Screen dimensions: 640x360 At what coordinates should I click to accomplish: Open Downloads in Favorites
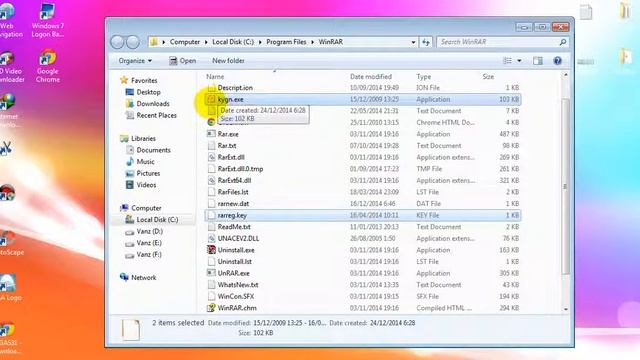click(147, 104)
